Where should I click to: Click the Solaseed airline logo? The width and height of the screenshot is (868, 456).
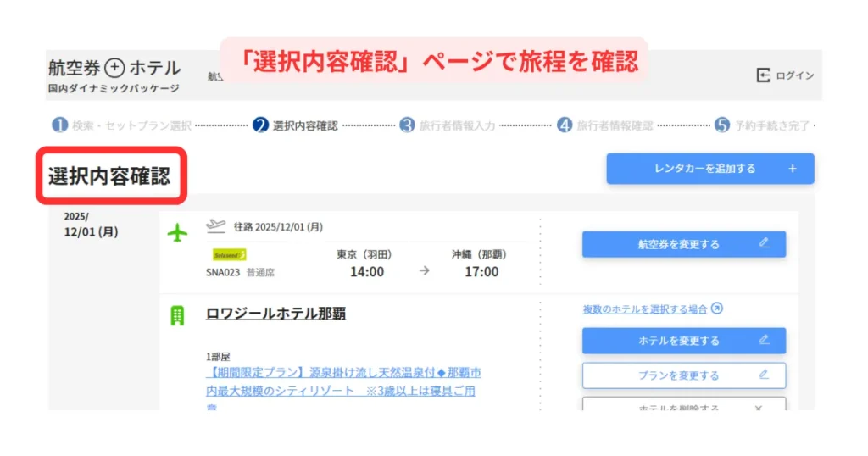[229, 254]
